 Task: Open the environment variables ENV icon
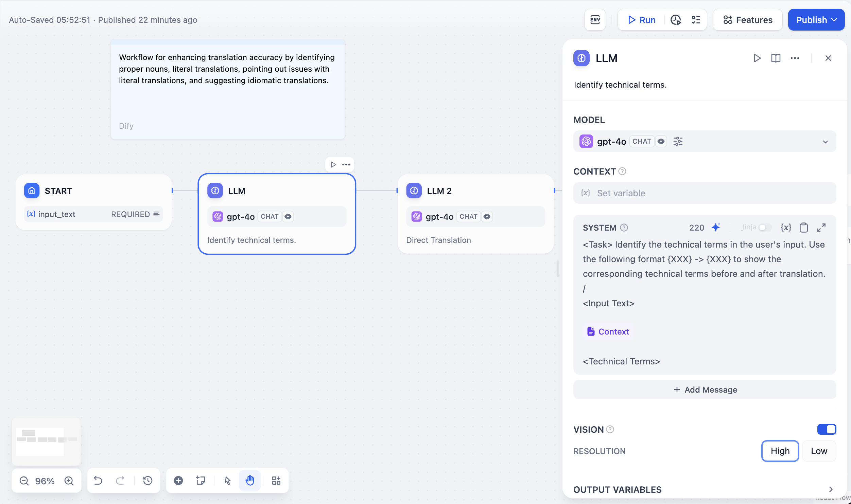pos(595,20)
